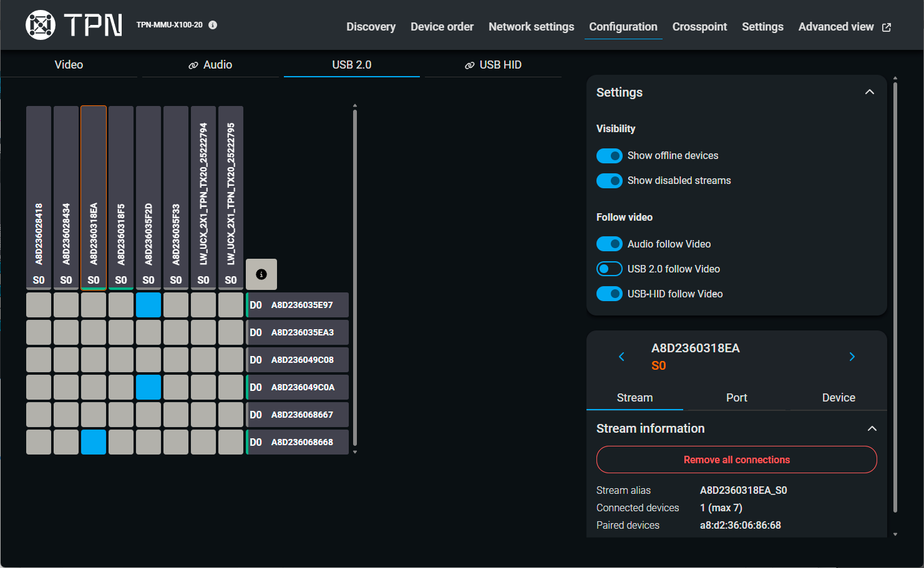Select source column A8D2360318EA
This screenshot has width=924, height=568.
[94, 198]
